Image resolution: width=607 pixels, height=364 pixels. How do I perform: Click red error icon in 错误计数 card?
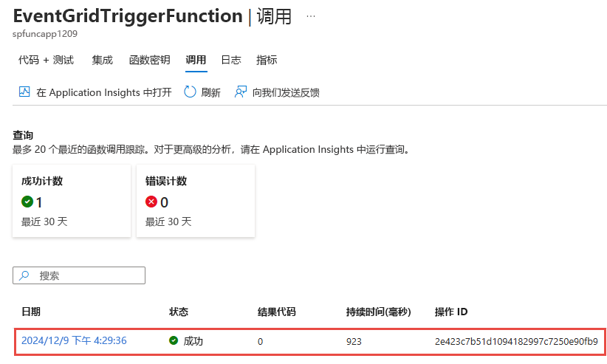coord(151,202)
